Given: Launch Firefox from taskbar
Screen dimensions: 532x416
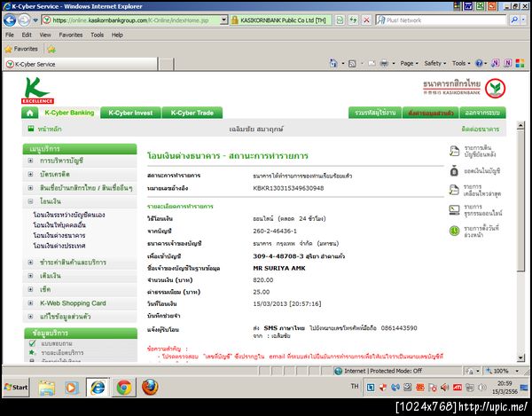Looking at the screenshot, I should (x=150, y=387).
